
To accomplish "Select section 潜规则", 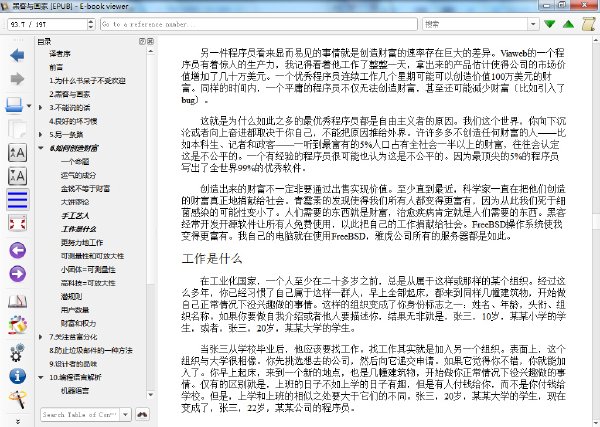I will 71,296.
